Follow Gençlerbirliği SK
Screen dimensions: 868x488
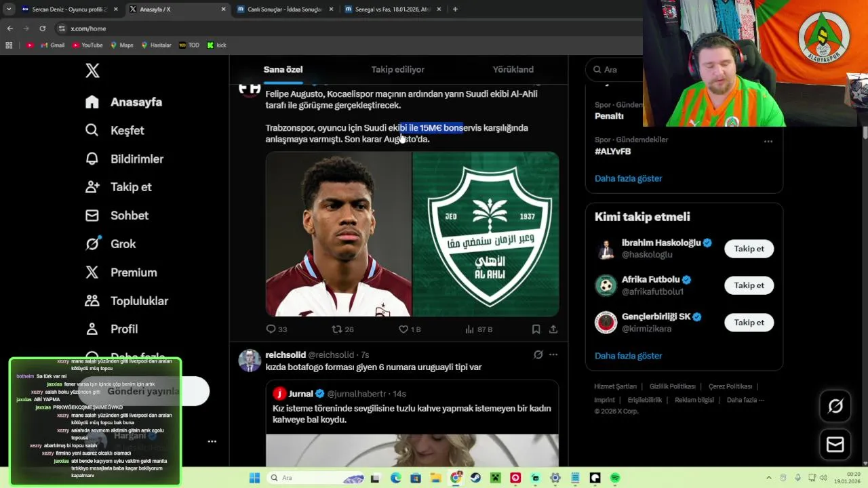pyautogui.click(x=749, y=323)
